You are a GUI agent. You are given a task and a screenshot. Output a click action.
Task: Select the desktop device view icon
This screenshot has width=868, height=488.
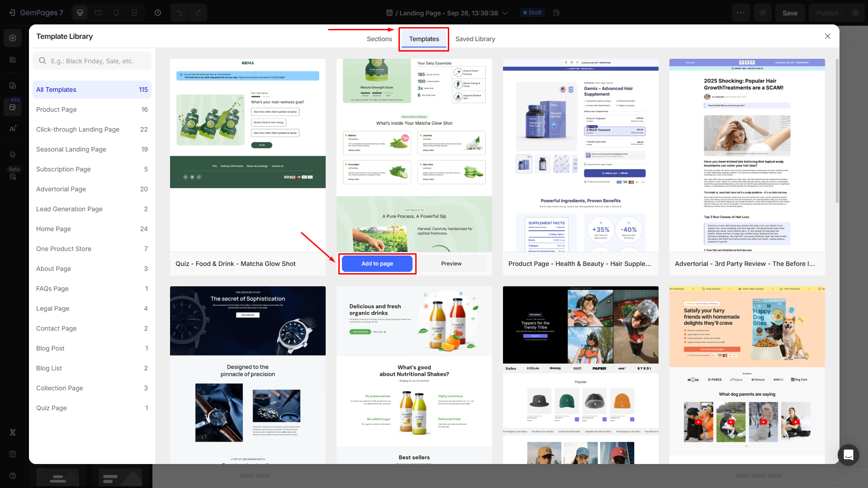80,13
